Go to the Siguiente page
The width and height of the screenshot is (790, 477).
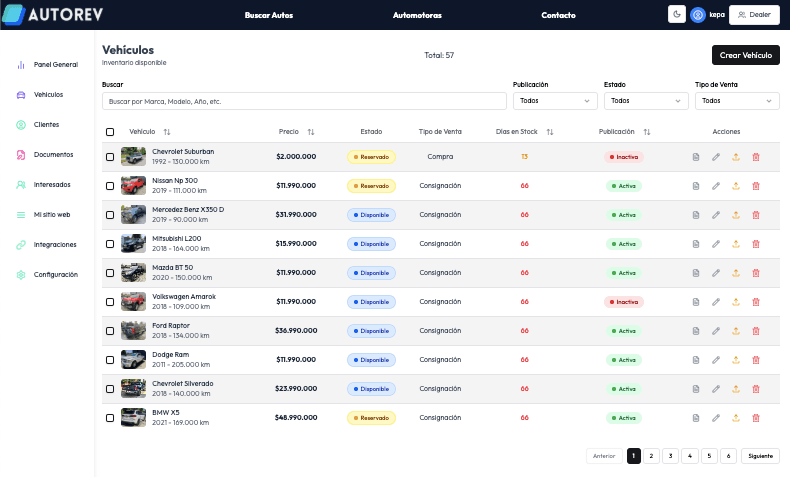760,456
